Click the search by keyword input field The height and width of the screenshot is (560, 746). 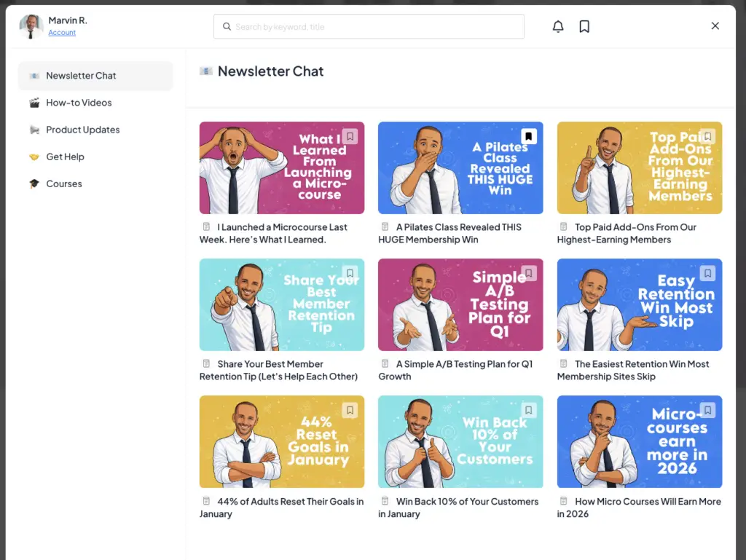[x=369, y=27]
